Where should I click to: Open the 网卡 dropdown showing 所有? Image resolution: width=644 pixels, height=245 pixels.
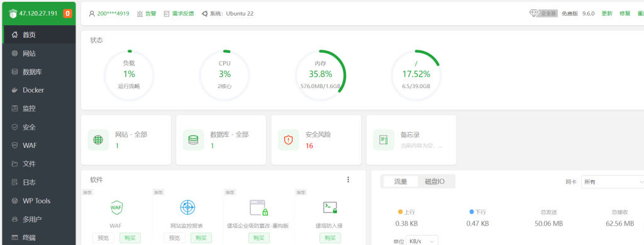click(x=613, y=181)
